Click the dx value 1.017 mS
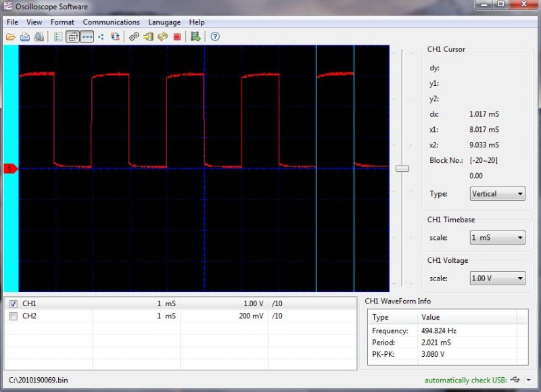Image resolution: width=541 pixels, height=392 pixels. 484,114
